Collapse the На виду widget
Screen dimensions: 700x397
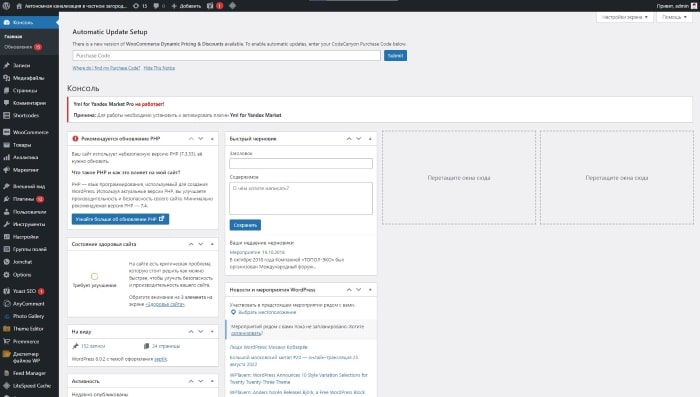[x=212, y=332]
